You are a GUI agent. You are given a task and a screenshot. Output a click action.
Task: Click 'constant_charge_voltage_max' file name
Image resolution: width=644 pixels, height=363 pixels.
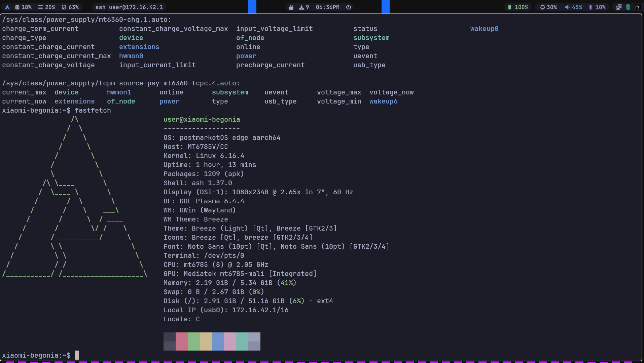pos(174,29)
